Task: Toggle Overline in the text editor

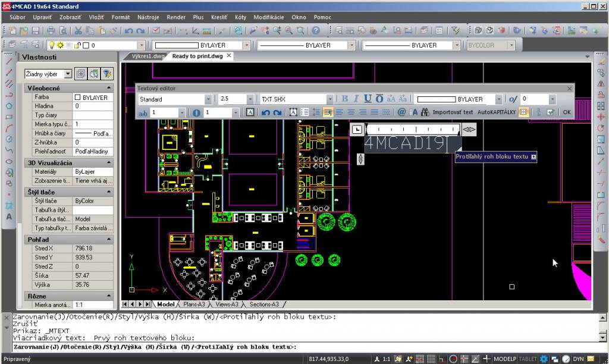Action: pos(379,99)
